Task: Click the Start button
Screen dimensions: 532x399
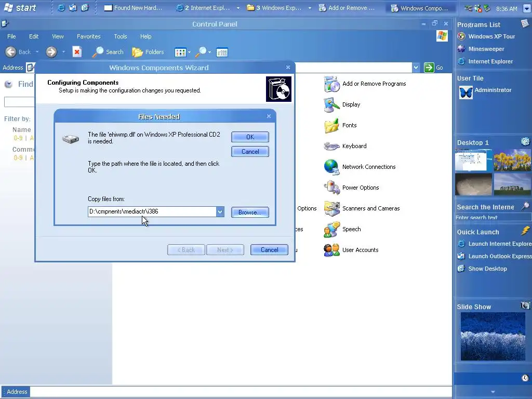Action: [20, 7]
